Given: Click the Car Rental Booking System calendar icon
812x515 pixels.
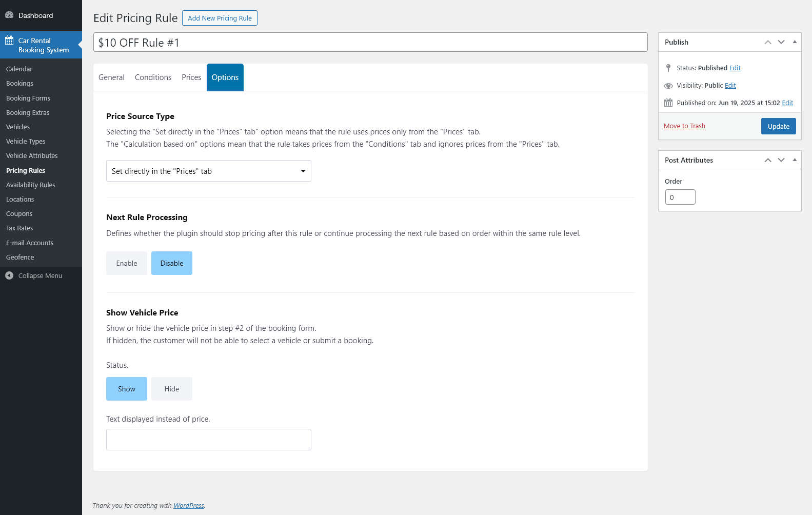Looking at the screenshot, I should click(9, 41).
